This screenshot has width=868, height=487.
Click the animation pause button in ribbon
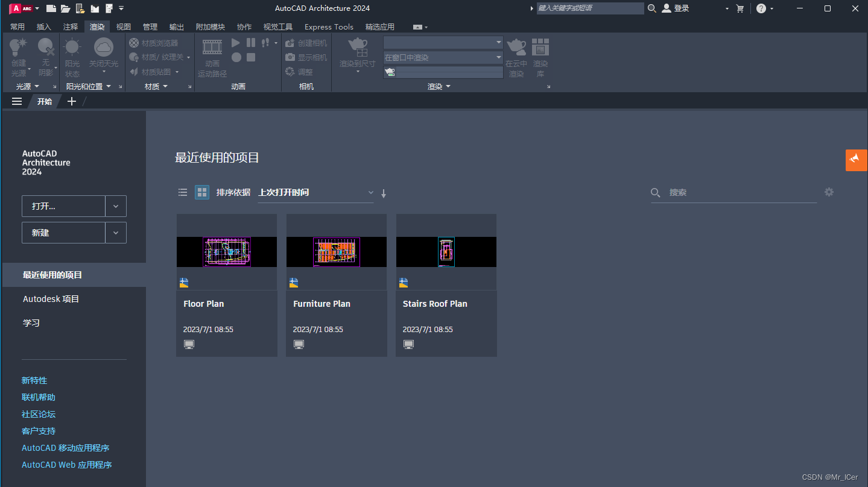251,43
